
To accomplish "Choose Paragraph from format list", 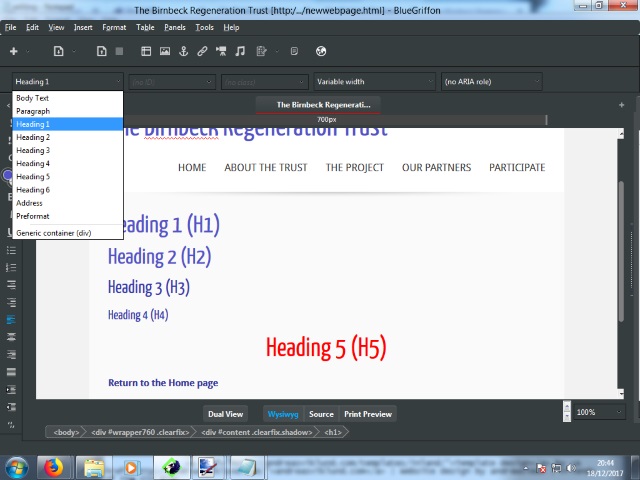I will (68, 111).
